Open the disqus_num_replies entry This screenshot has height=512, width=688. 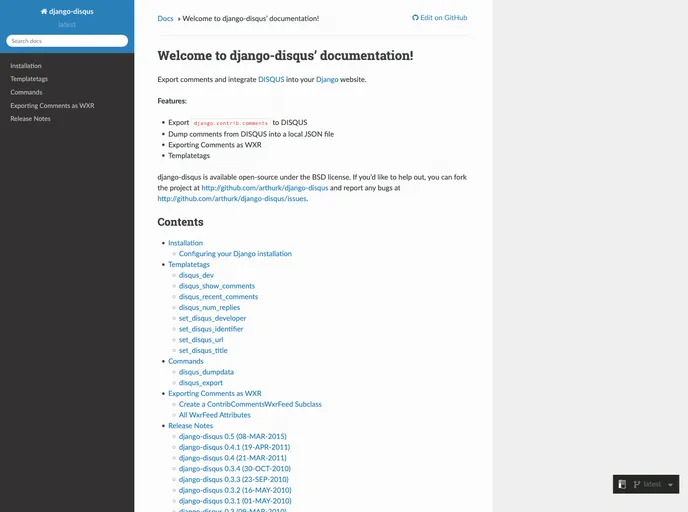(x=209, y=308)
